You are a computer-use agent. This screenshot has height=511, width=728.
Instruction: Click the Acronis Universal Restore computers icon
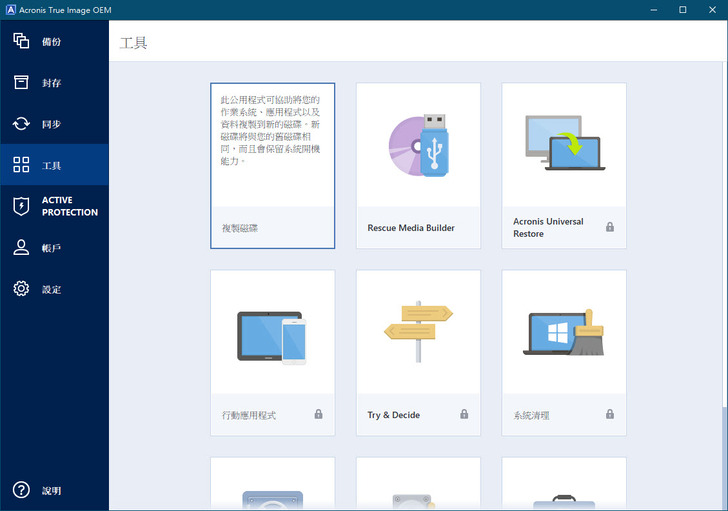click(563, 146)
